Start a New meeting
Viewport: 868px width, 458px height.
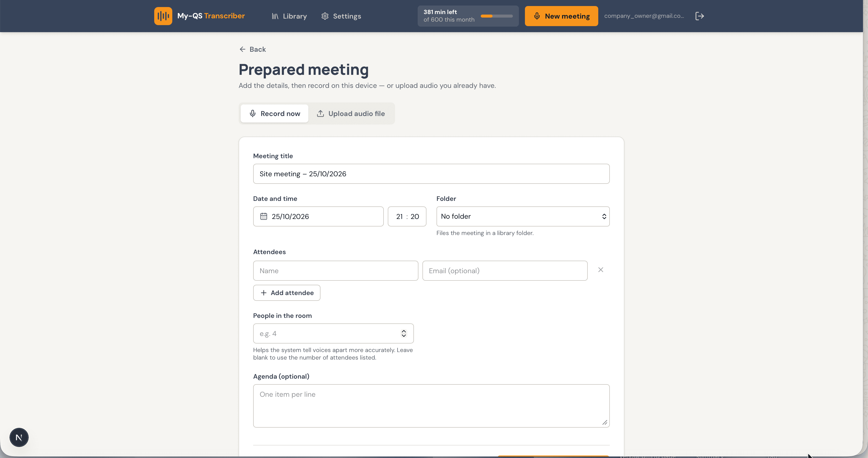click(561, 16)
